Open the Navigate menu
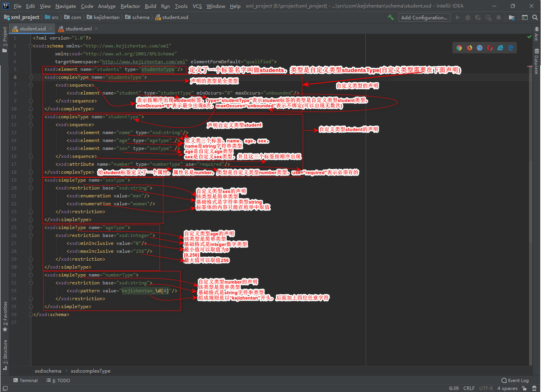 click(66, 6)
